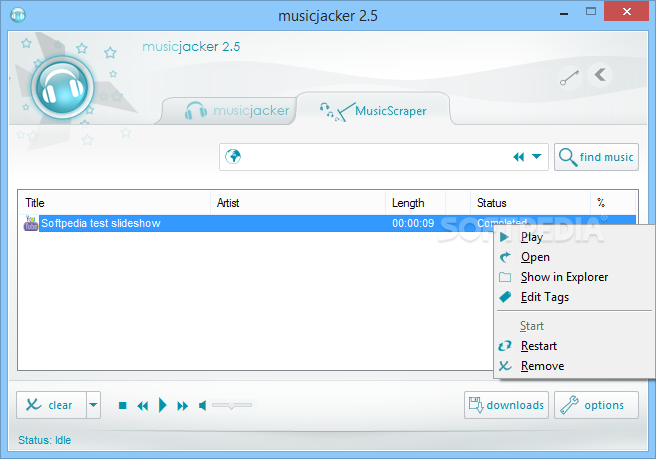Image resolution: width=656 pixels, height=459 pixels.
Task: Click the find music button
Action: (596, 157)
